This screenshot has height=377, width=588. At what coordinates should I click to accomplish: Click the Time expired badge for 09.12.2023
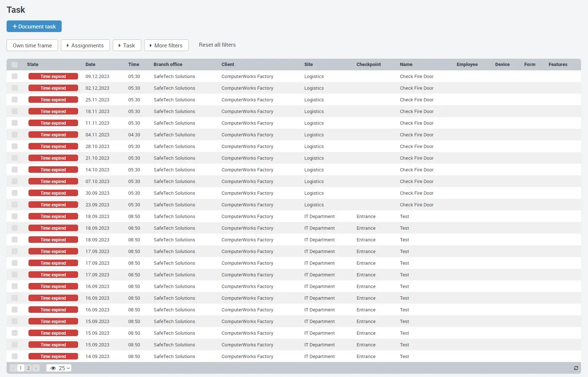point(53,77)
